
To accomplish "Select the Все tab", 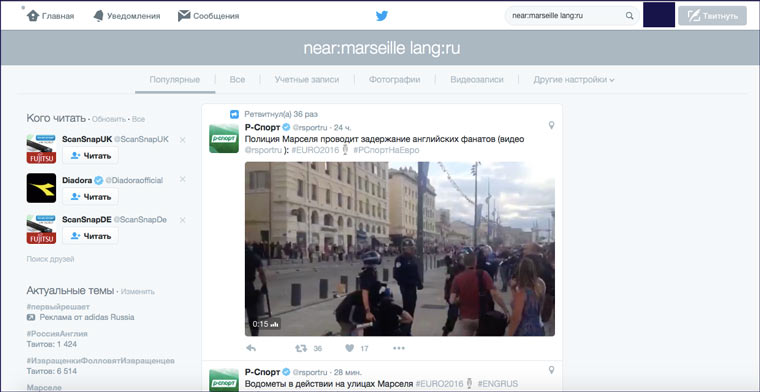I will [237, 79].
